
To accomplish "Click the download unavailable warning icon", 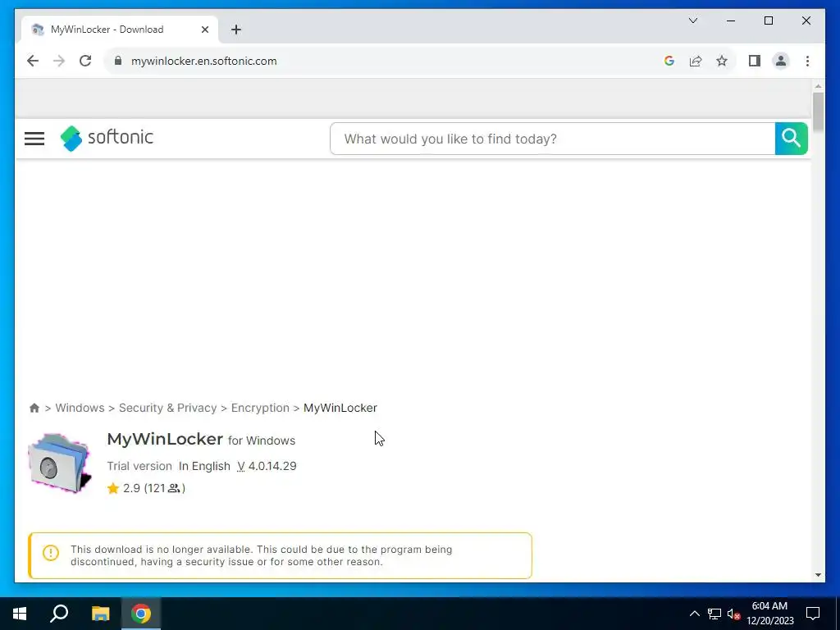I will pos(50,552).
